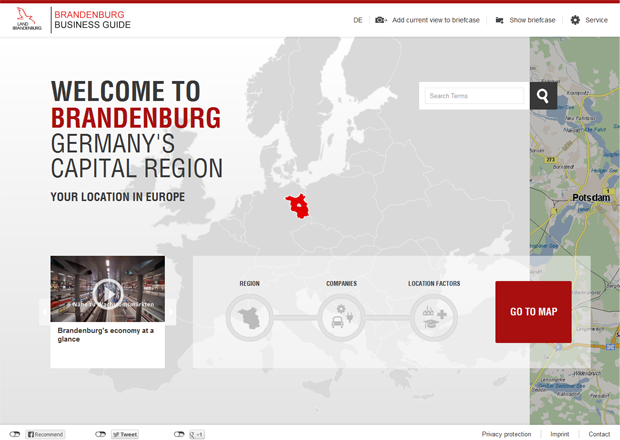The height and width of the screenshot is (440, 620).
Task: Click the Facebook Recommend button
Action: [x=45, y=434]
